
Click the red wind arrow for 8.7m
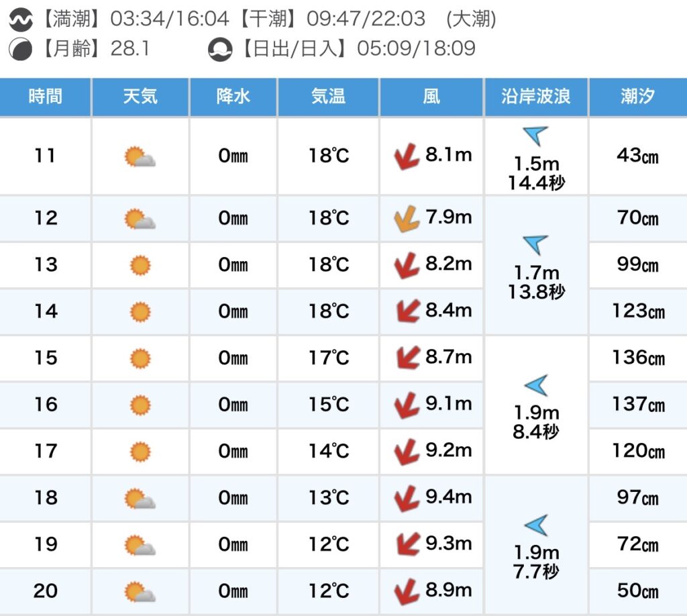click(407, 357)
